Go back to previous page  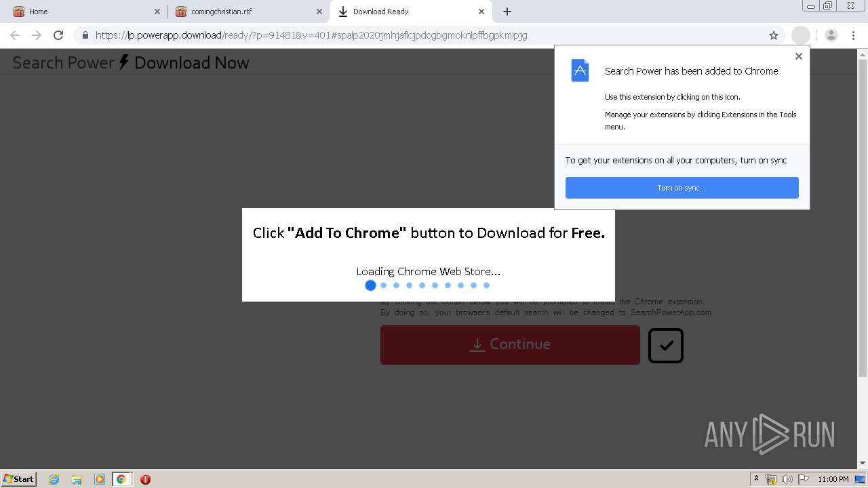coord(15,35)
